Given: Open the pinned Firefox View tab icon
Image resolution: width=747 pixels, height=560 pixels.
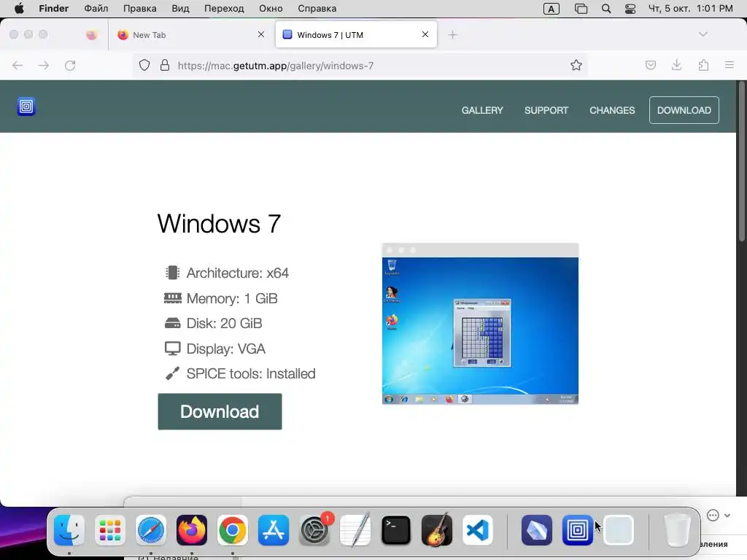Looking at the screenshot, I should tap(92, 35).
